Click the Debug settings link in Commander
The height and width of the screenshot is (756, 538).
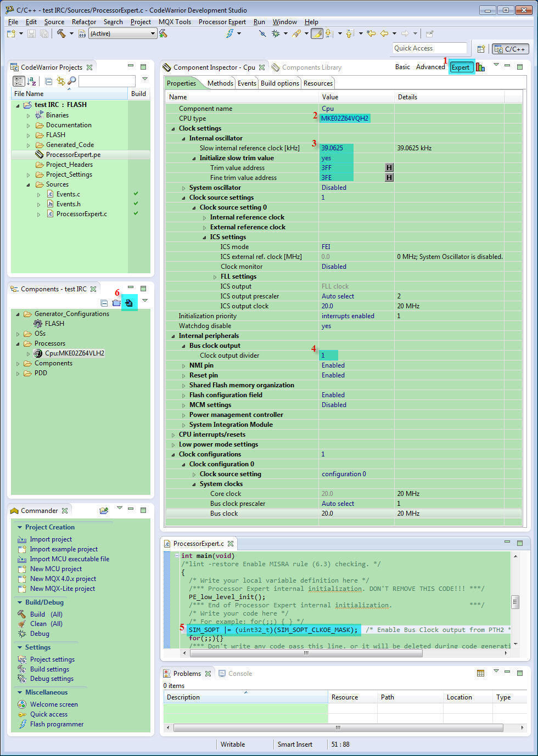point(52,679)
